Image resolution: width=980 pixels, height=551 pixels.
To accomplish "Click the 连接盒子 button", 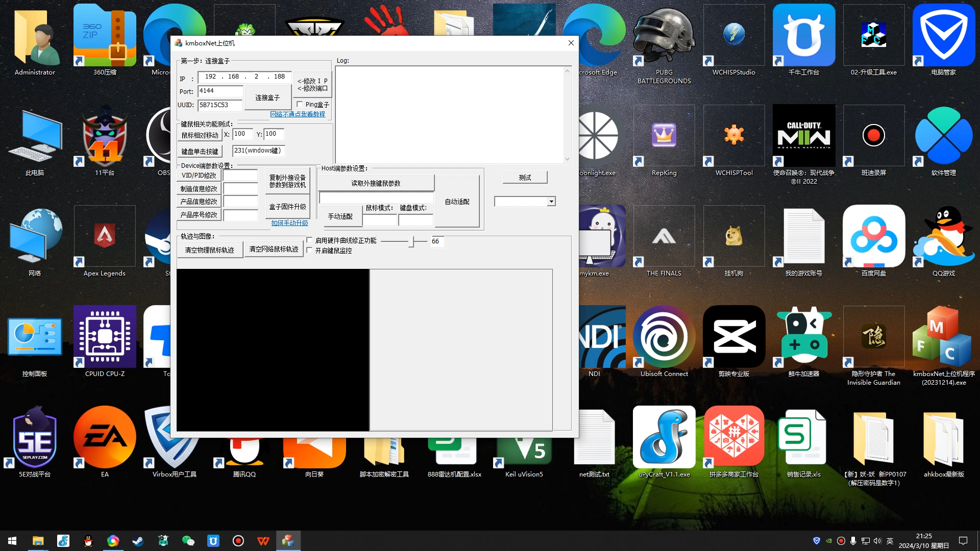I will [267, 97].
